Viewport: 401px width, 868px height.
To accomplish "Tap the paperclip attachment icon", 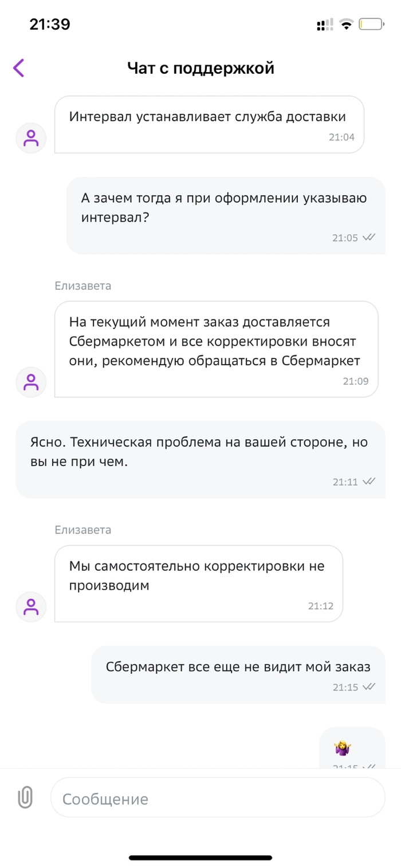I will 25,797.
